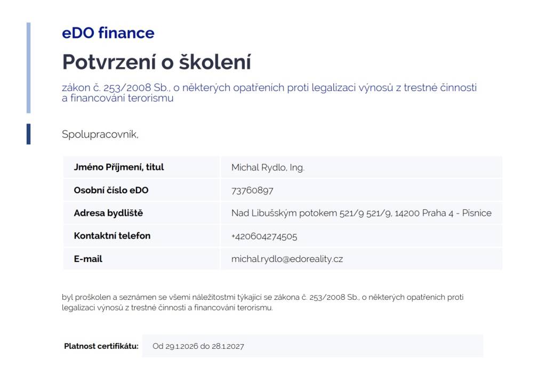The width and height of the screenshot is (546, 392).
Task: Select the name 'Michal Rydlo, Ing.'
Action: click(x=268, y=168)
